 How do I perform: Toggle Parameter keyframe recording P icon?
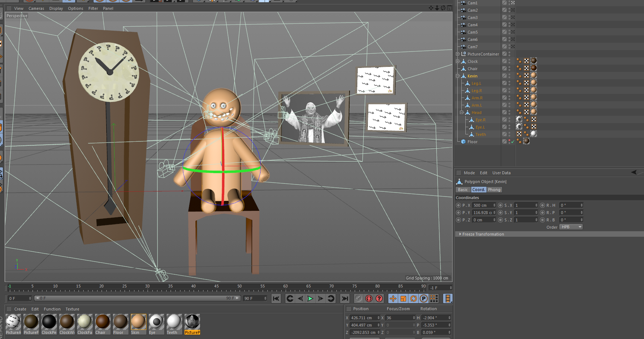(424, 298)
